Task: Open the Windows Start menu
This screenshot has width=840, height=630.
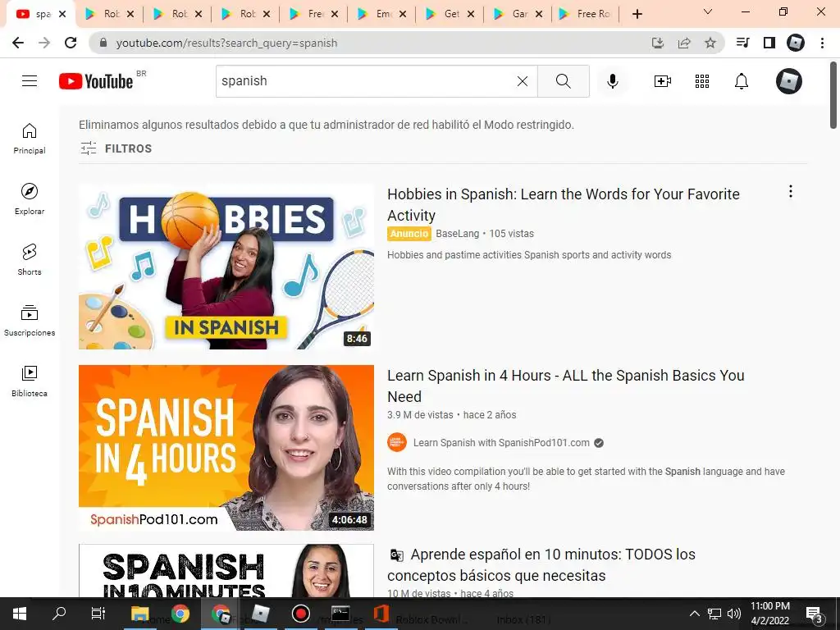Action: coord(20,614)
